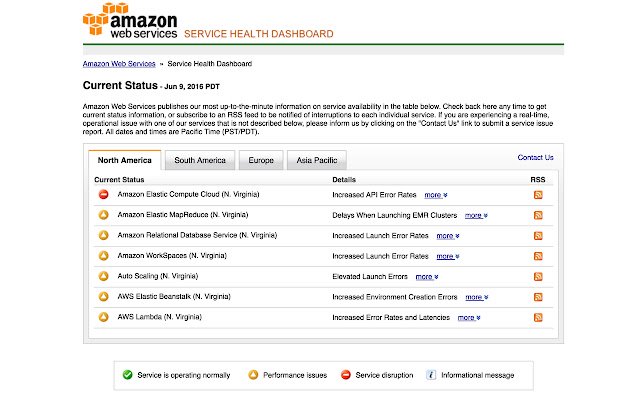Viewport: 640px width, 400px height.
Task: Click Amazon WorkSpaces (N. Virginia) row text
Action: point(172,256)
